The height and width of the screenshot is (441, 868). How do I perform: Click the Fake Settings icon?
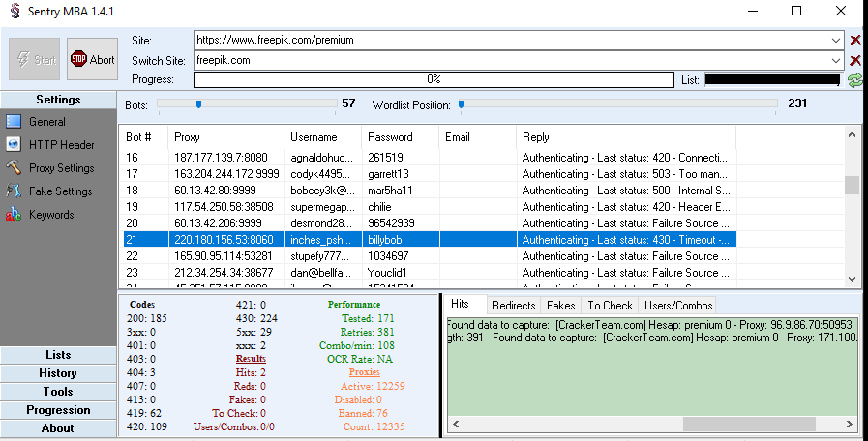14,191
